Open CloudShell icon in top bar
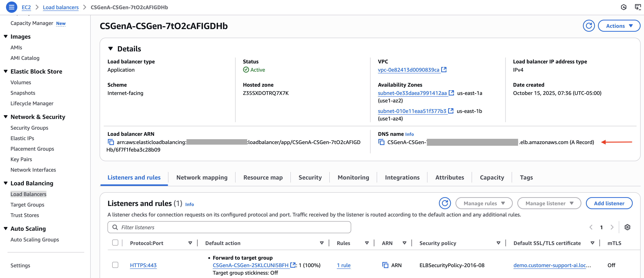 pyautogui.click(x=638, y=7)
